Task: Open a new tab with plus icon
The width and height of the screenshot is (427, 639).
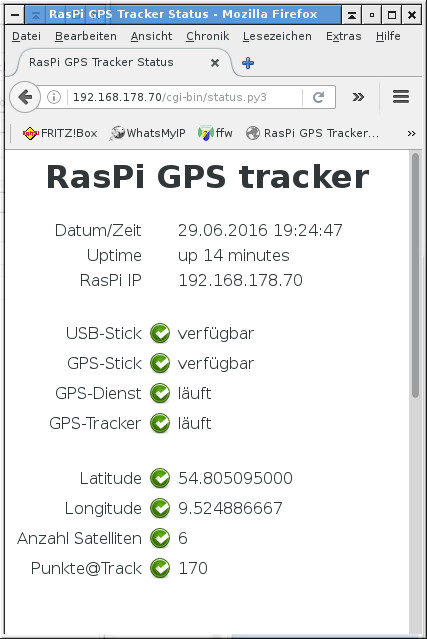Action: [x=248, y=63]
